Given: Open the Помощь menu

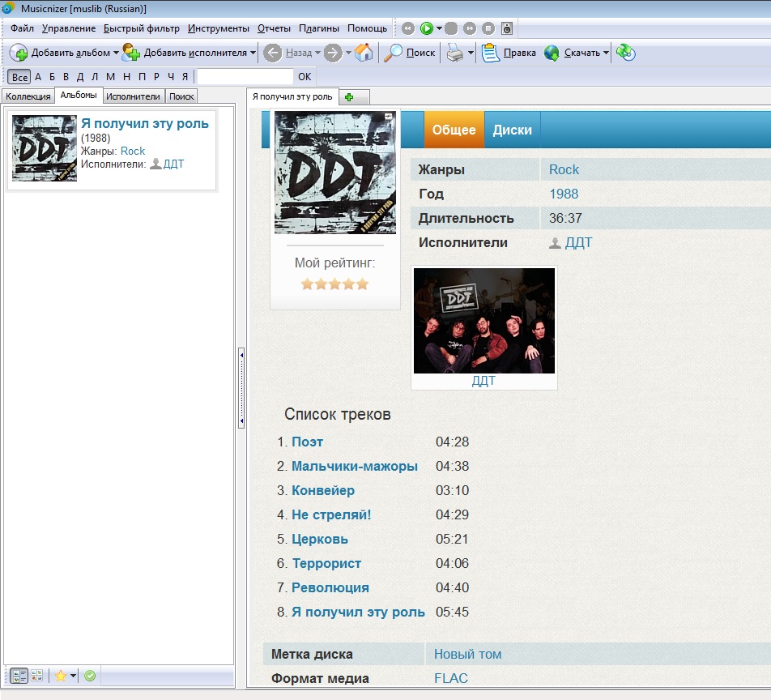Looking at the screenshot, I should pyautogui.click(x=367, y=28).
